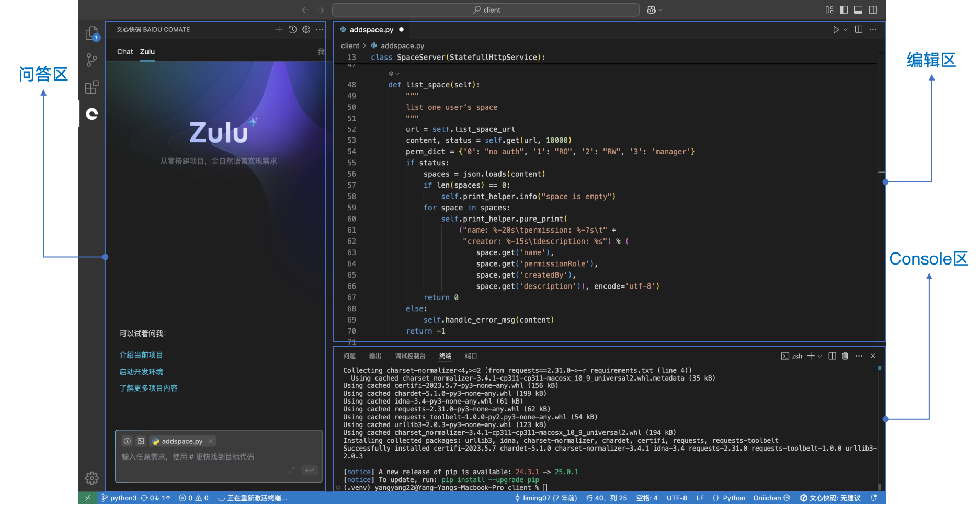
Task: Kill terminal using the trash icon
Action: pos(845,356)
